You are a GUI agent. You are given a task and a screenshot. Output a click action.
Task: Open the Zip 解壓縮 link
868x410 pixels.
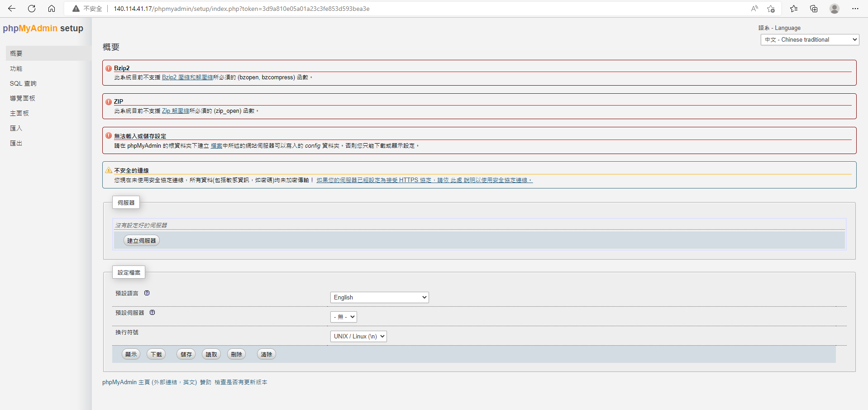coord(176,111)
